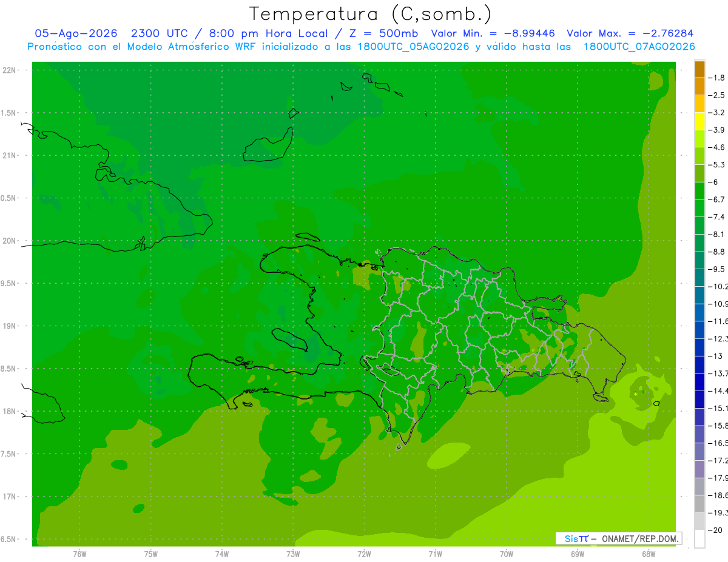
Task: Click the "-8.8" color scale label
Action: [x=717, y=252]
